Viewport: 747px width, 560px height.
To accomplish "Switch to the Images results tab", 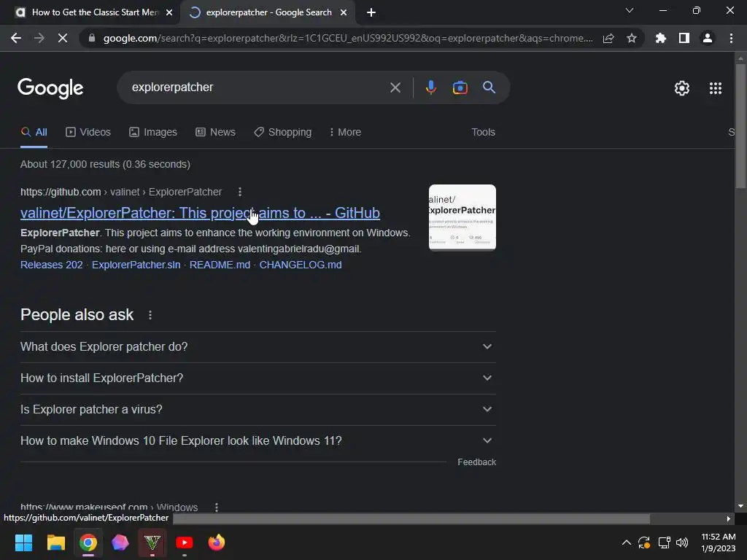I will pyautogui.click(x=153, y=133).
